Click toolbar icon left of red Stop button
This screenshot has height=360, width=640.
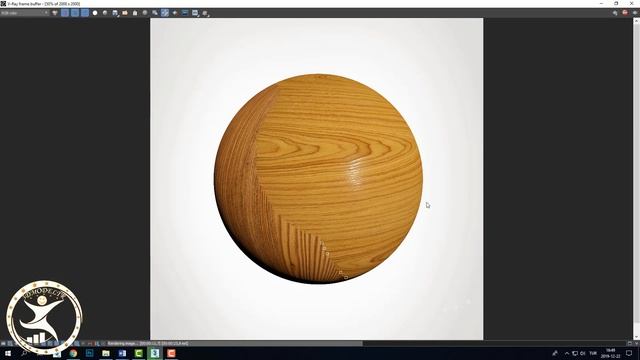click(615, 13)
